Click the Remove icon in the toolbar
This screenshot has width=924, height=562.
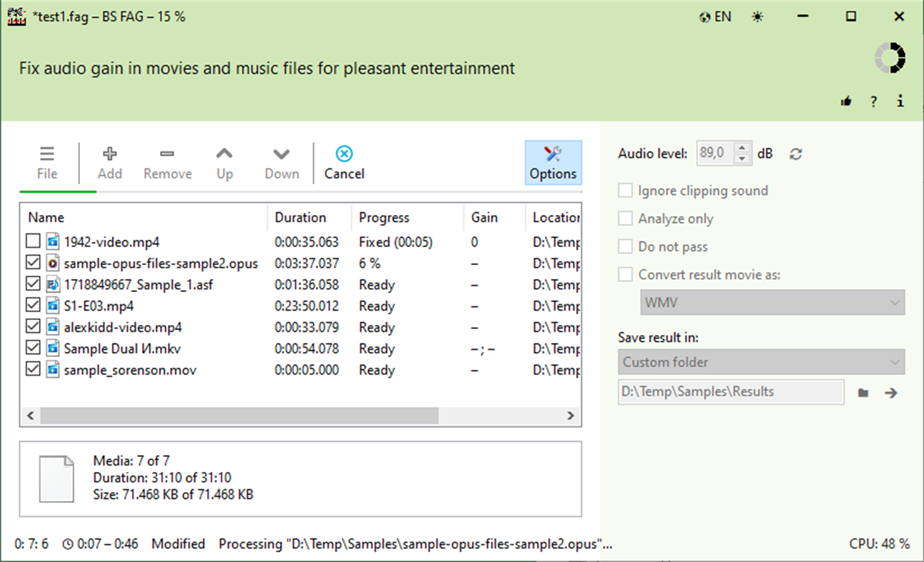point(167,161)
